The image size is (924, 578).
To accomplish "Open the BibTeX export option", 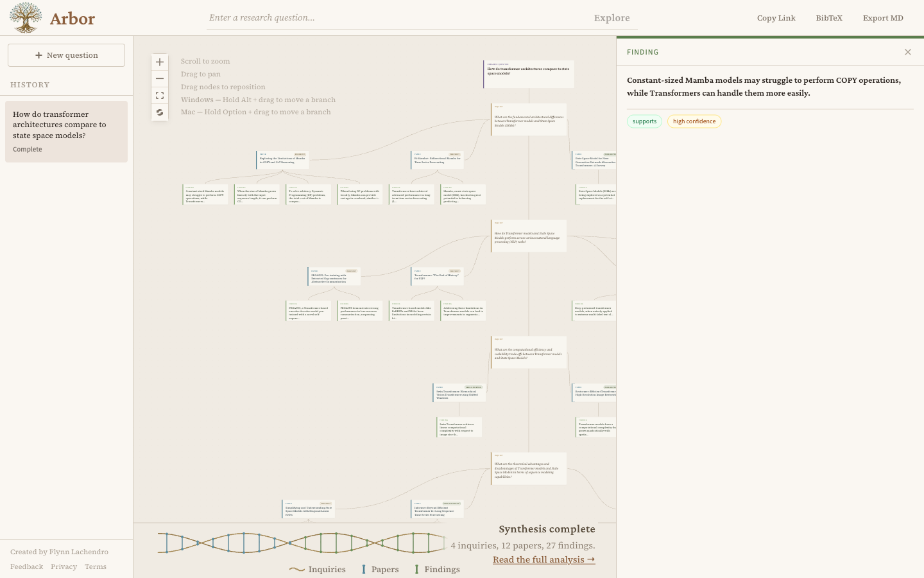I will (x=829, y=18).
